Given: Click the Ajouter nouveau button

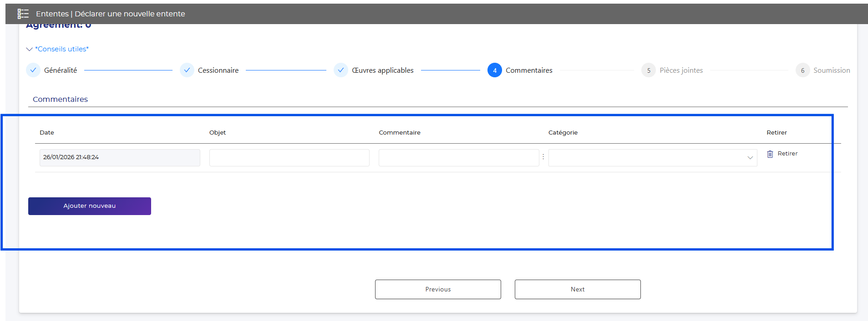Looking at the screenshot, I should (90, 206).
